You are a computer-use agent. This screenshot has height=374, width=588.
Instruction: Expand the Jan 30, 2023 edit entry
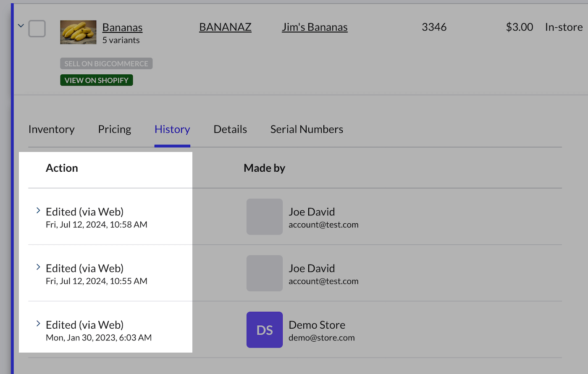(38, 324)
